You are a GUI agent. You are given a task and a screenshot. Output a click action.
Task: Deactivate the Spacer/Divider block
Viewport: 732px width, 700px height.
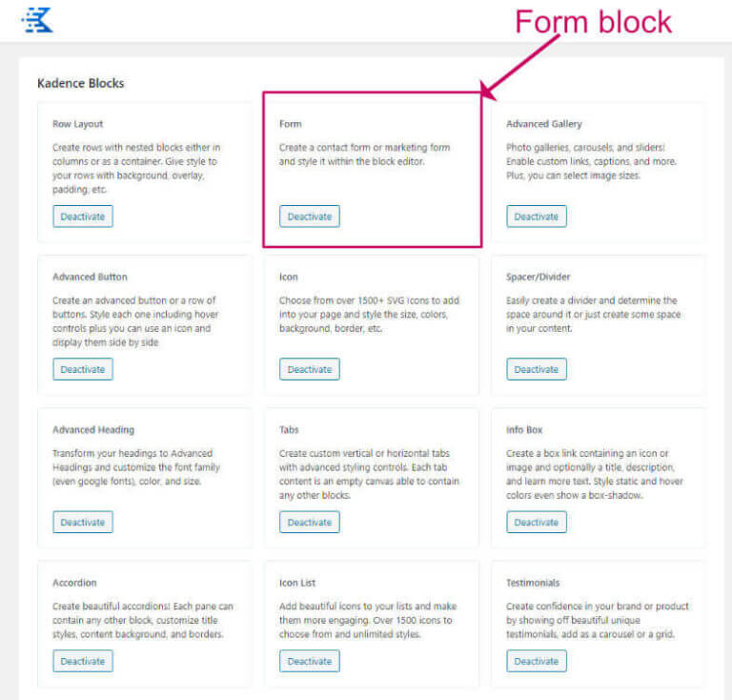[537, 369]
